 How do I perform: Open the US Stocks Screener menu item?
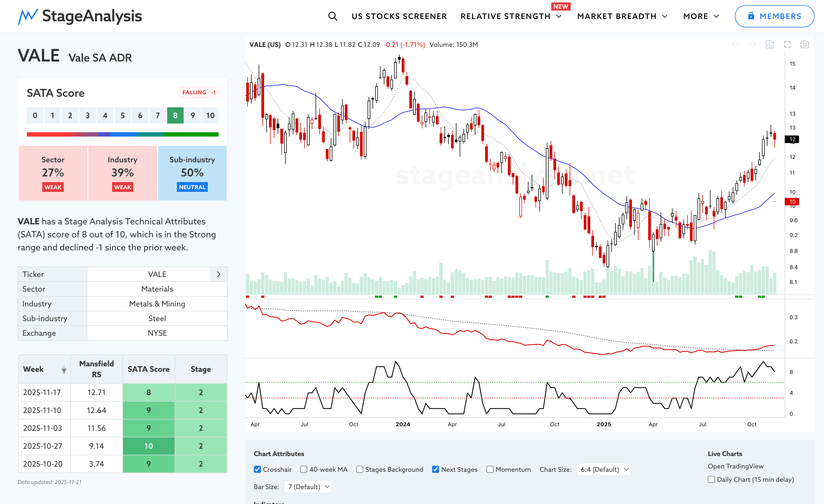tap(399, 16)
